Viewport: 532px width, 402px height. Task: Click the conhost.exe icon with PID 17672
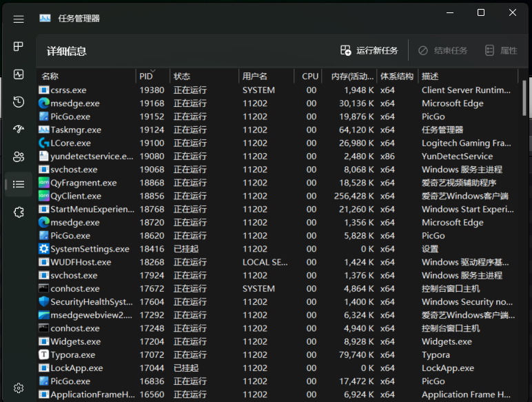click(44, 289)
